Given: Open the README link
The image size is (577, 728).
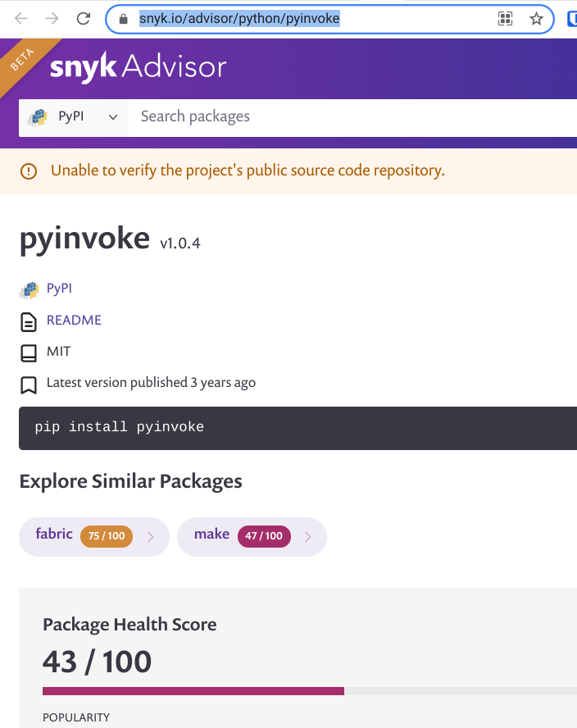Looking at the screenshot, I should click(75, 321).
